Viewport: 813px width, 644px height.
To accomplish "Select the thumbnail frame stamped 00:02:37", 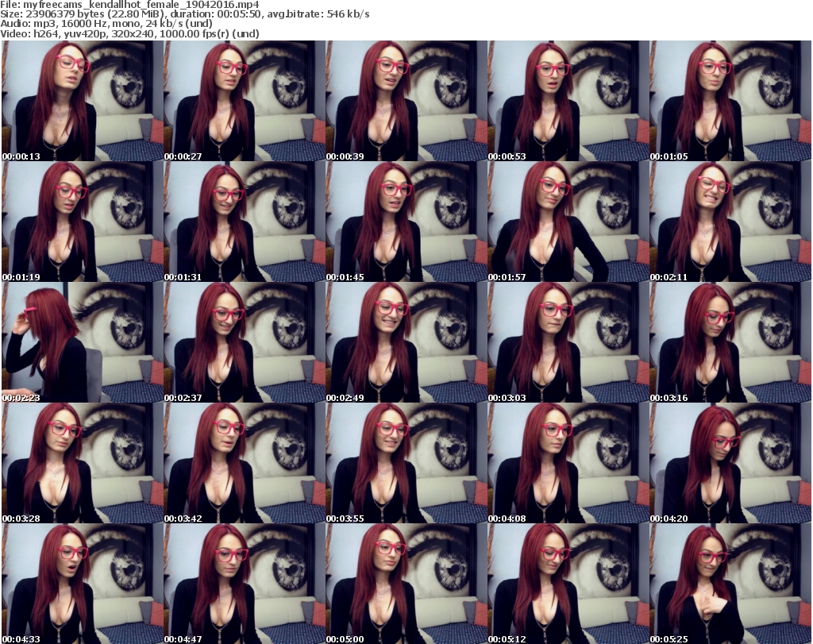I will pyautogui.click(x=245, y=342).
